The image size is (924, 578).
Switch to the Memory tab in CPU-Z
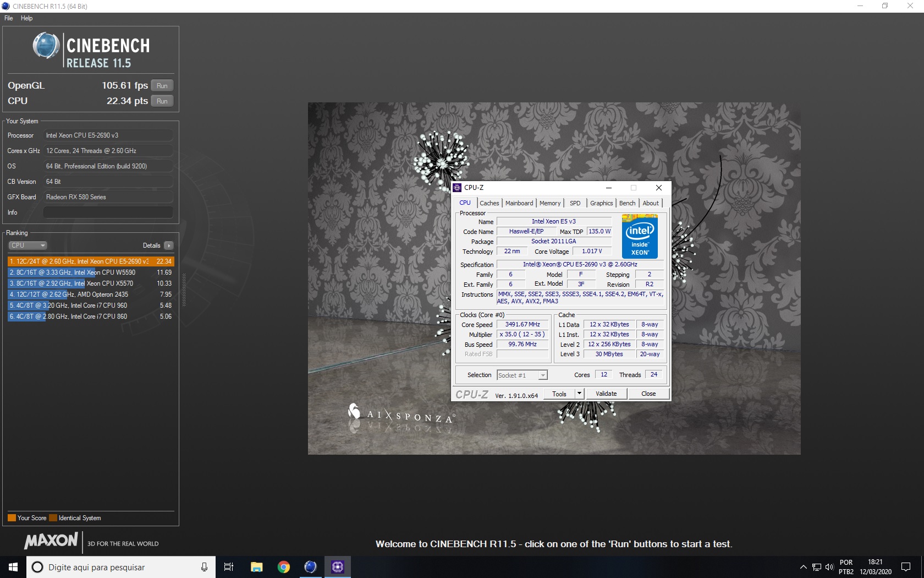550,203
